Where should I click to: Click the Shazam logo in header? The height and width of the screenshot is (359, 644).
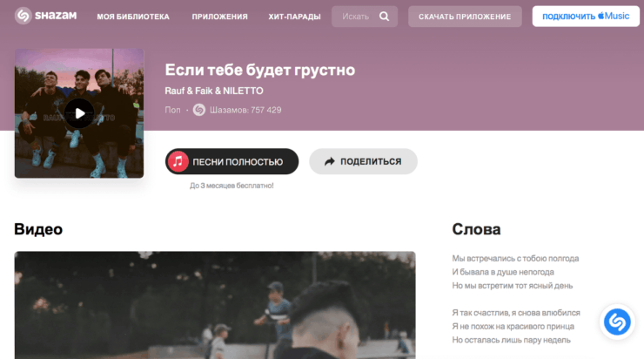click(45, 16)
